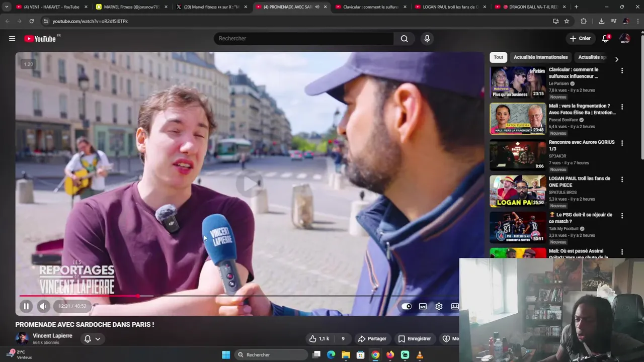
Task: Open the site info icon in the address bar
Action: point(46,21)
